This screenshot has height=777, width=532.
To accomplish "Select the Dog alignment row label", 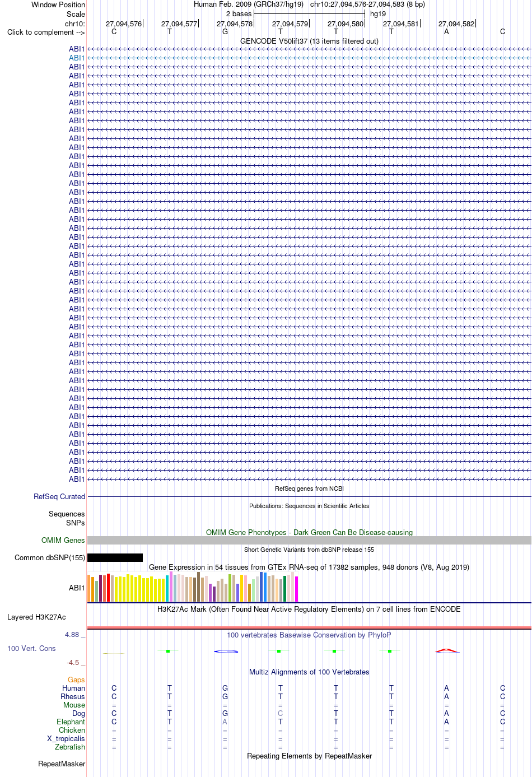I will 78,713.
